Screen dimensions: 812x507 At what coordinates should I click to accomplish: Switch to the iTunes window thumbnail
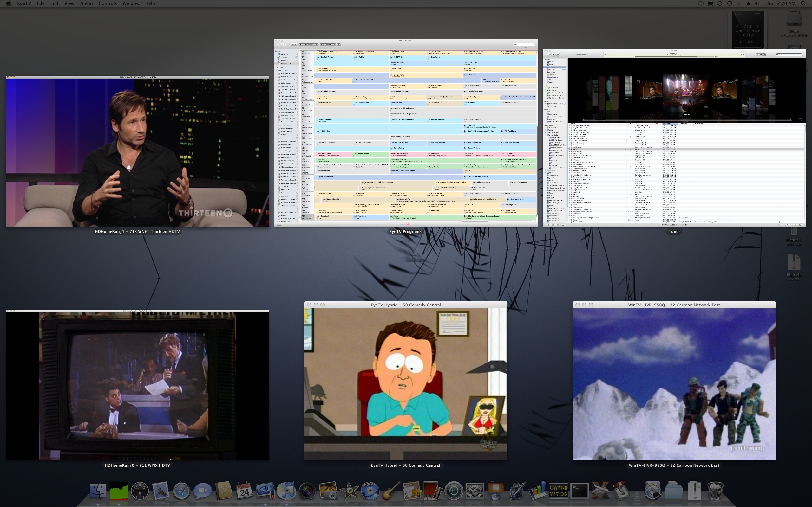coord(674,138)
